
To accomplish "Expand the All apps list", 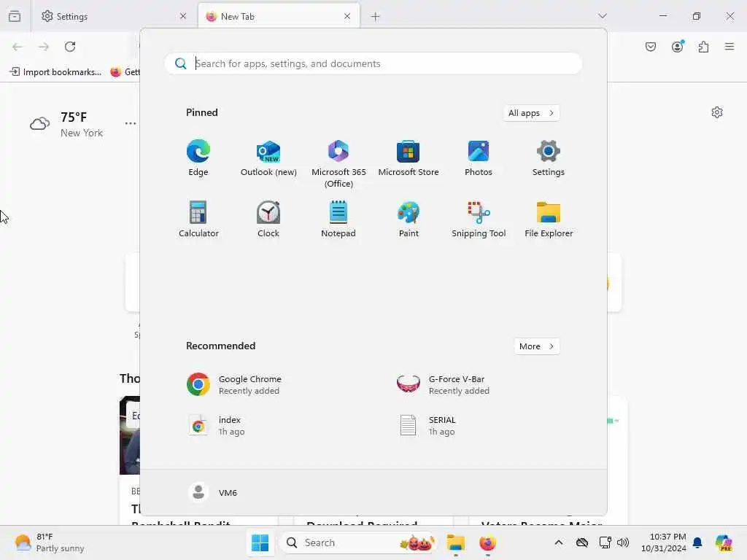I will 531,113.
